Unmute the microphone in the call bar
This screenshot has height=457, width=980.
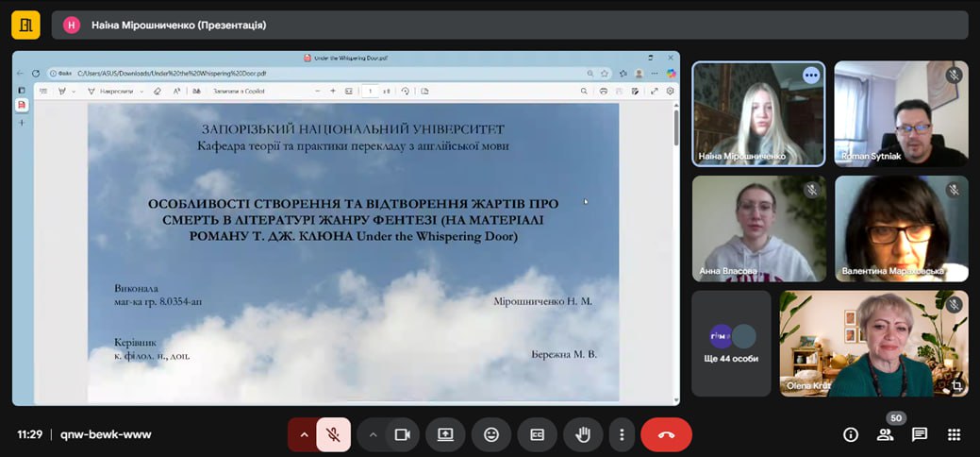(x=333, y=434)
